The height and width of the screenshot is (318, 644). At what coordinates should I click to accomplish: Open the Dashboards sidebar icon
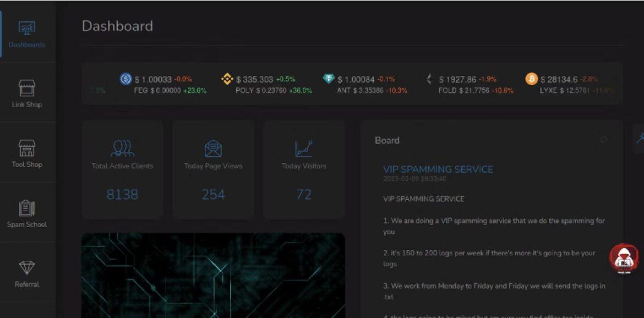26,29
